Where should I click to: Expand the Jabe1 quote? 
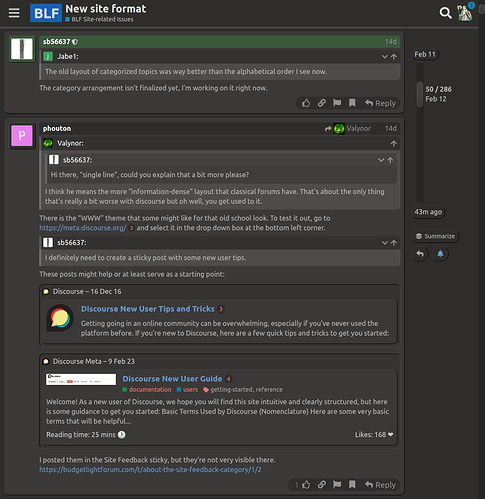pyautogui.click(x=384, y=57)
